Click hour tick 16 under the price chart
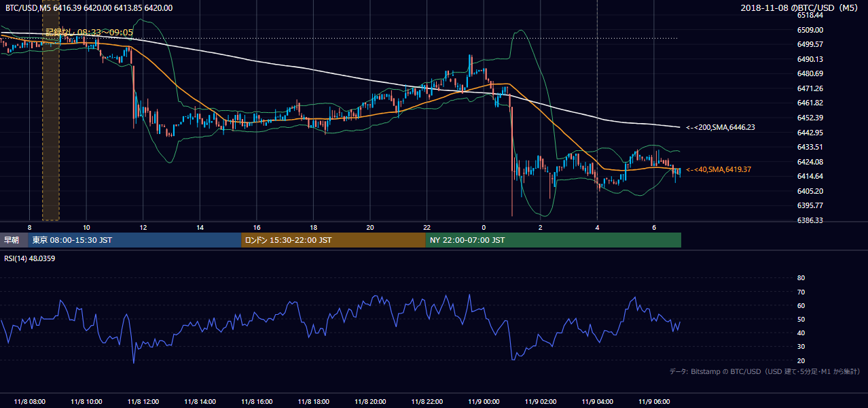Image resolution: width=868 pixels, height=408 pixels. click(256, 227)
